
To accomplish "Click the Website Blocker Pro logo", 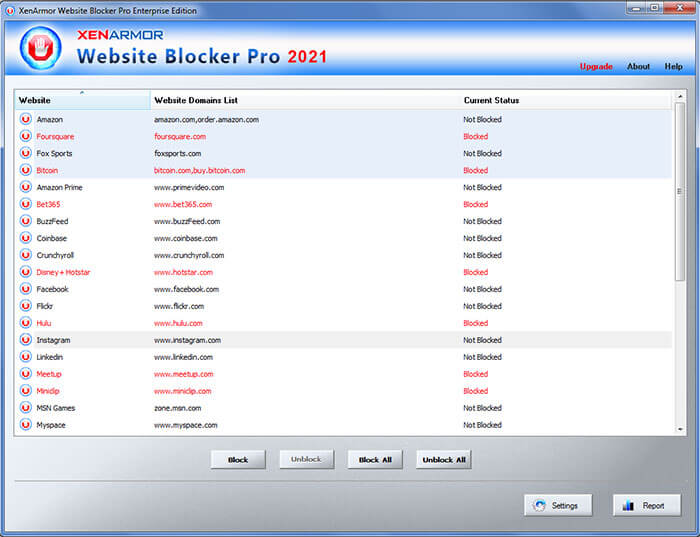I will 41,48.
